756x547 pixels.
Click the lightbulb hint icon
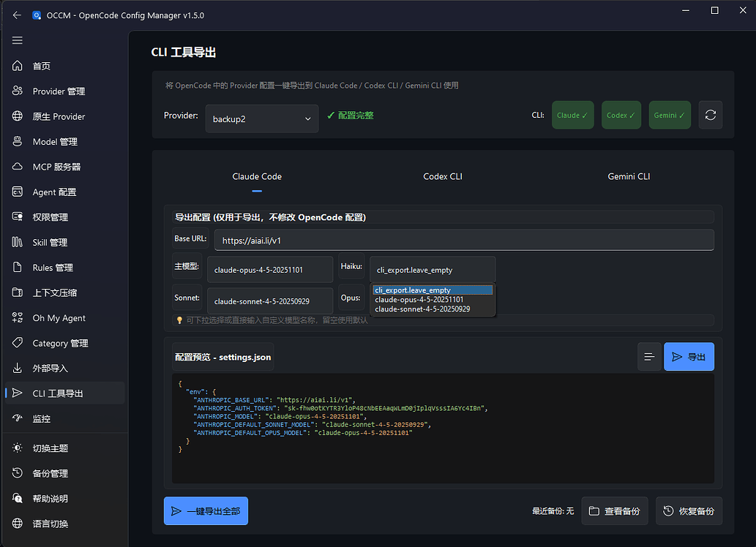coord(179,320)
